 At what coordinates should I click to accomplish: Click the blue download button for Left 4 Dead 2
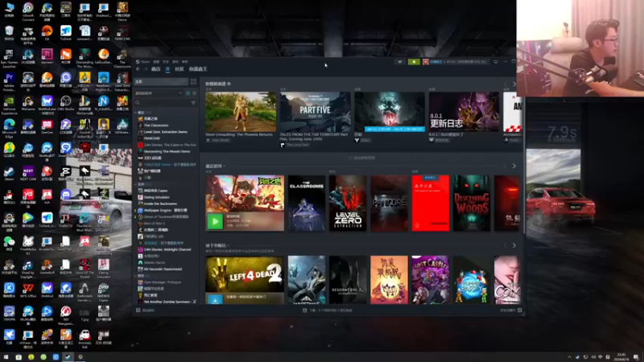coord(215,299)
